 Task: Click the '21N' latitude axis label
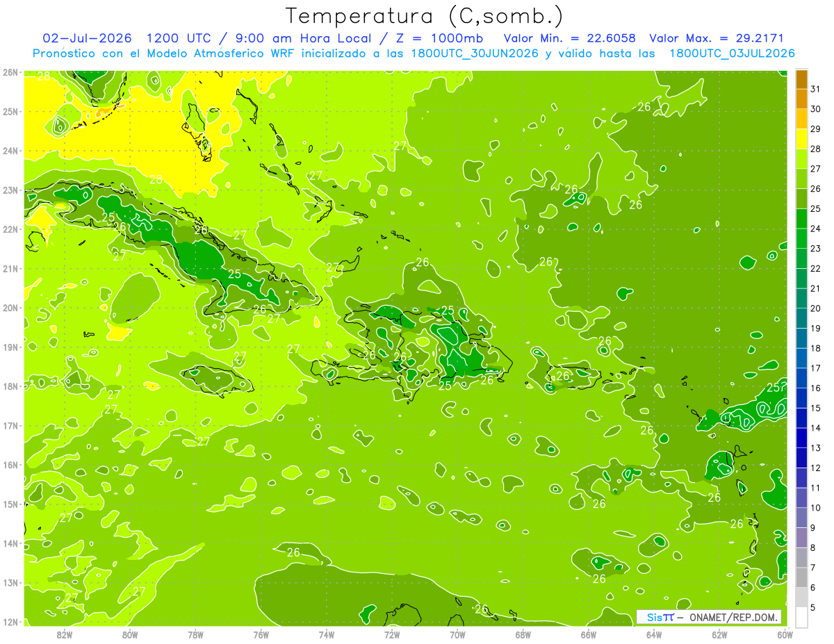[x=10, y=269]
